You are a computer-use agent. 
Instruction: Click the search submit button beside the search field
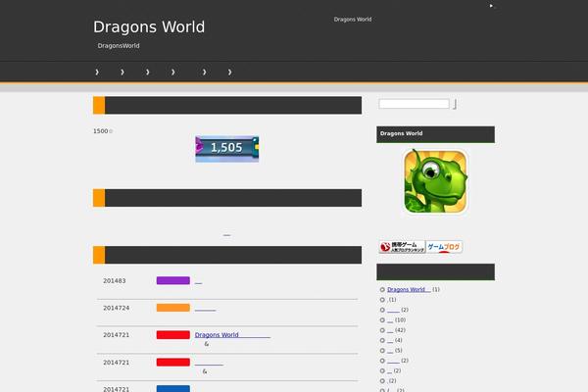[455, 104]
